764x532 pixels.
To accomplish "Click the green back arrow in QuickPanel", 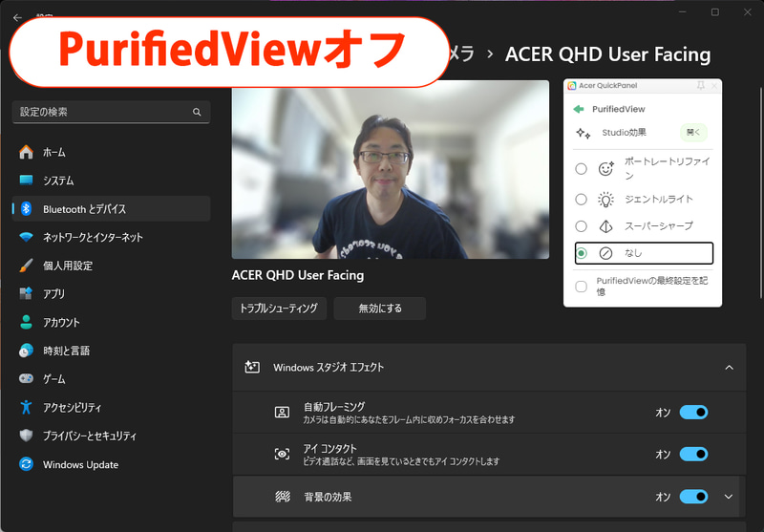I will pos(579,109).
